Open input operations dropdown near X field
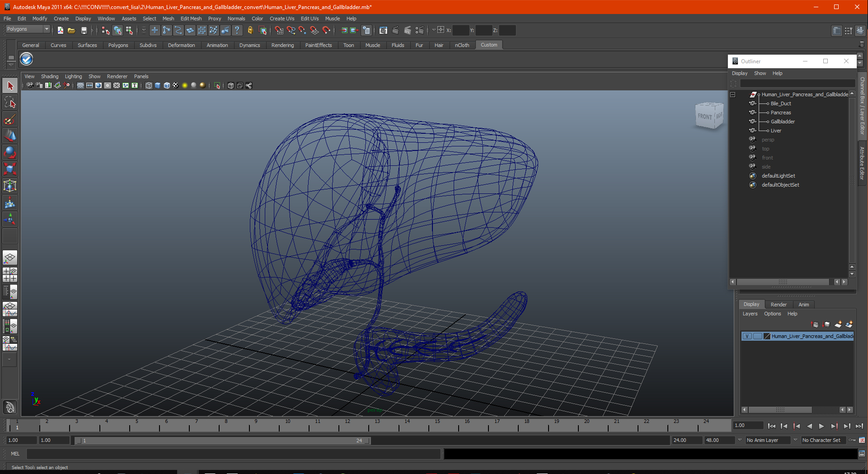Image resolution: width=868 pixels, height=474 pixels. 434,30
